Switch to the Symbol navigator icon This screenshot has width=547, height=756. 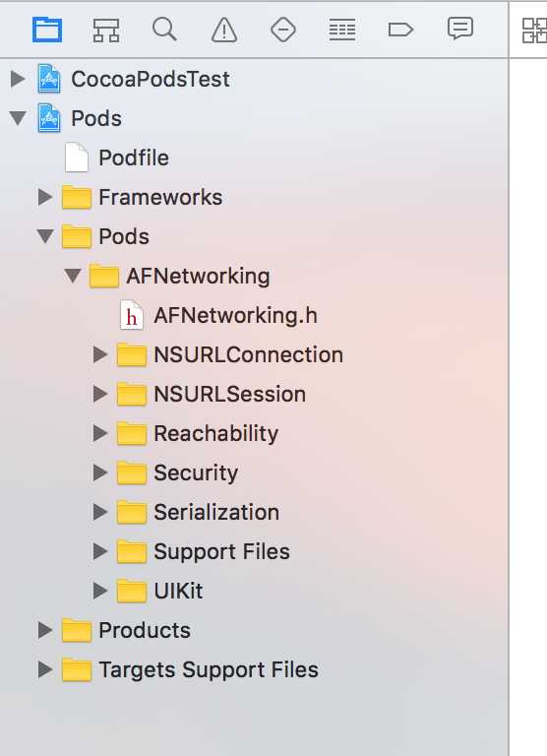pyautogui.click(x=106, y=31)
